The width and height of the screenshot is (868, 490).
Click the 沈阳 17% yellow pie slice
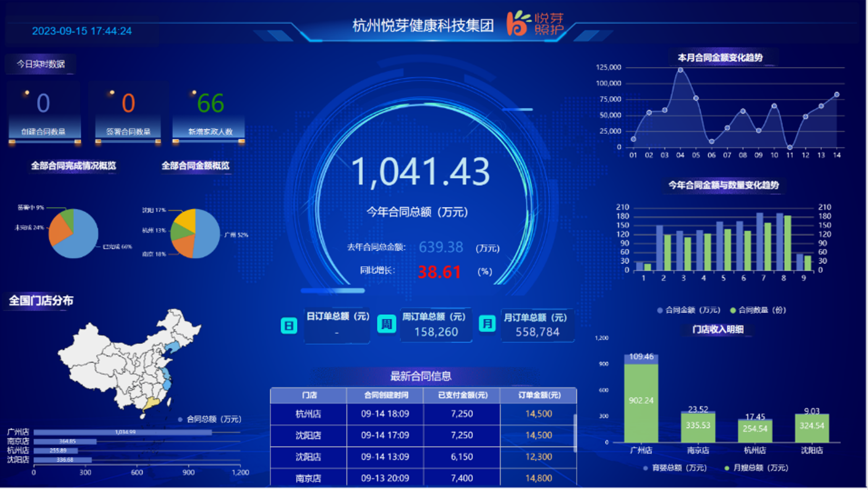pyautogui.click(x=186, y=220)
